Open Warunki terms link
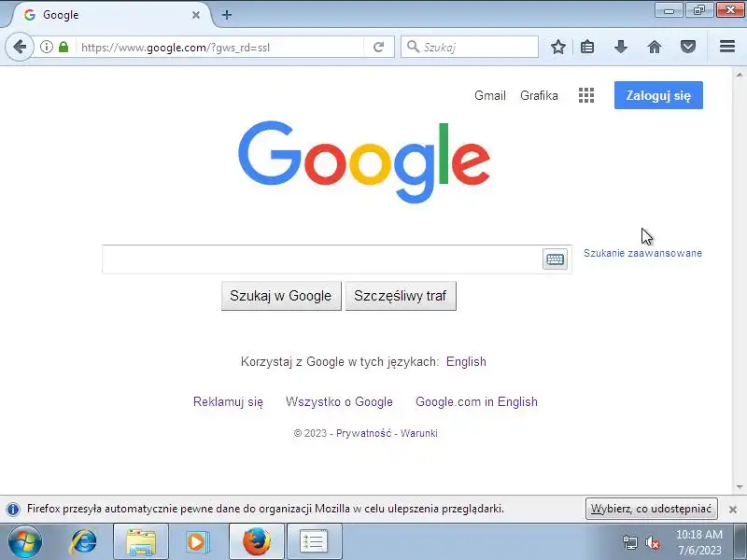The height and width of the screenshot is (560, 747). pyautogui.click(x=418, y=433)
